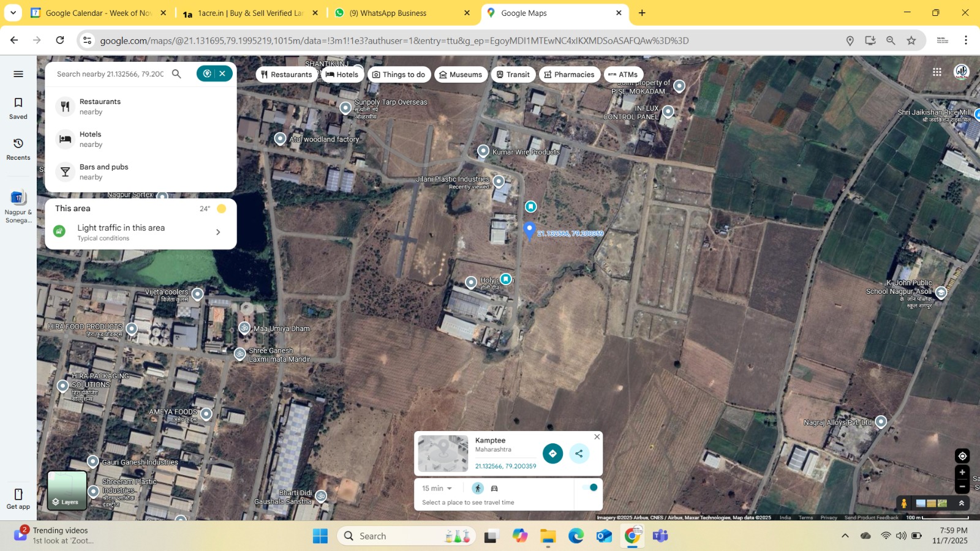Click the coordinates link 21.132566, 79.200359
The image size is (980, 551).
505,466
